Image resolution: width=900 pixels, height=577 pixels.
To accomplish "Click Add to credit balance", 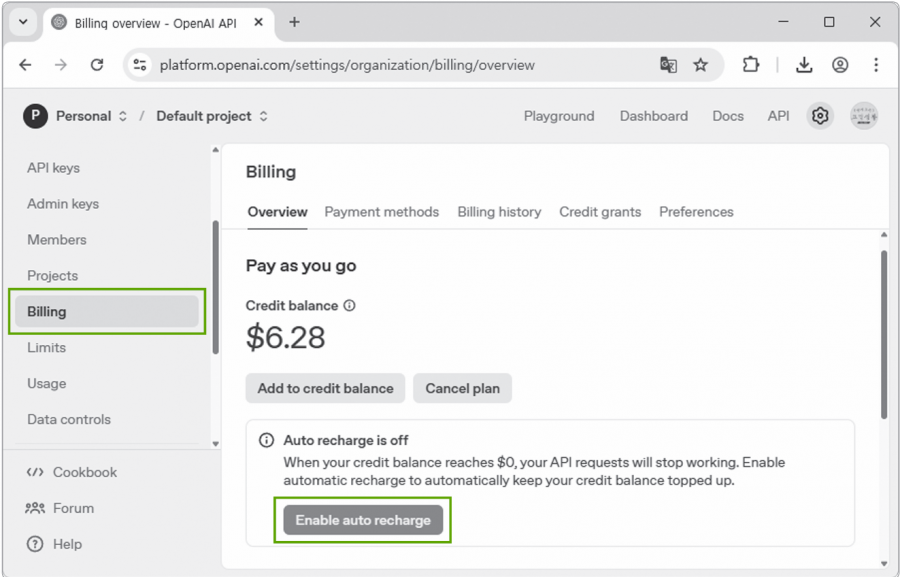I will (x=325, y=388).
